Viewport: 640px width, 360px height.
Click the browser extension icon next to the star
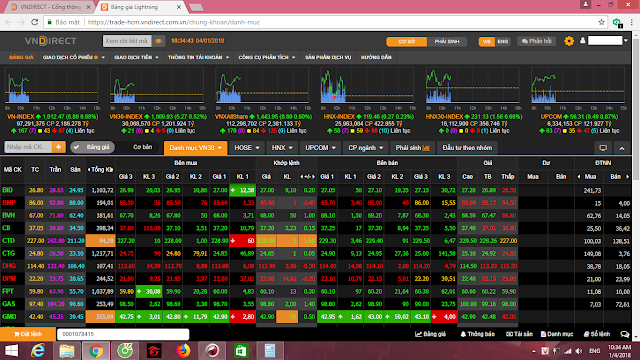617,23
